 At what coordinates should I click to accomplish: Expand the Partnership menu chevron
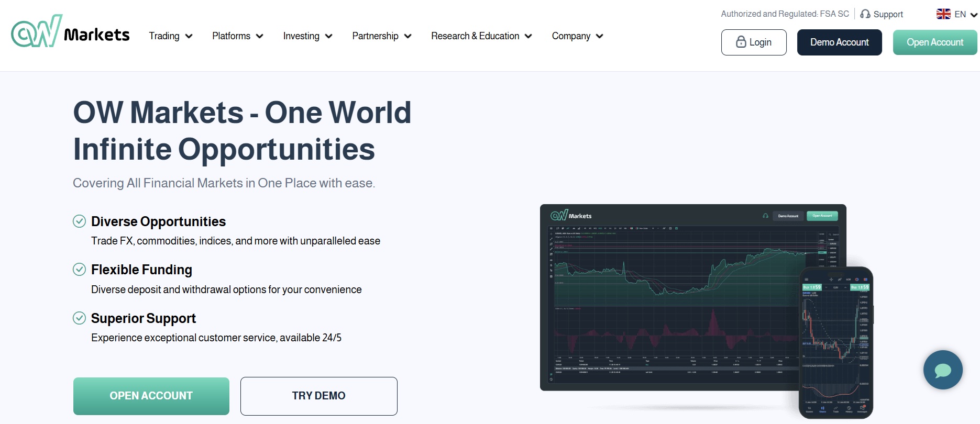(x=408, y=36)
